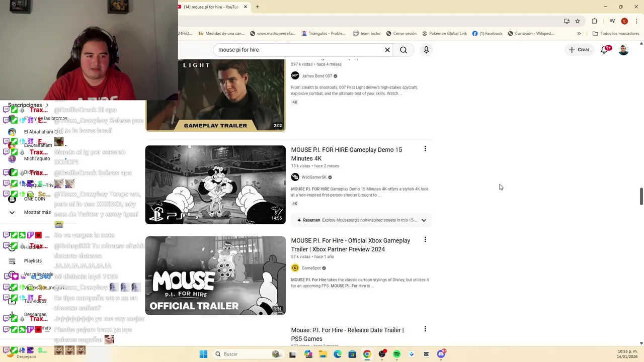This screenshot has height=362, width=644.
Task: Expand the Suscripciones section arrow
Action: (x=47, y=105)
